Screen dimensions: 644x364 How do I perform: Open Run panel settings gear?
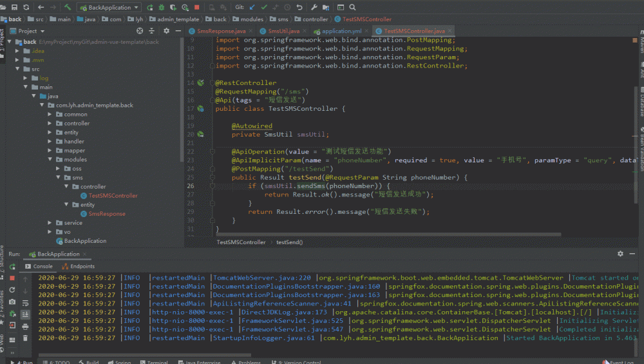pyautogui.click(x=620, y=254)
